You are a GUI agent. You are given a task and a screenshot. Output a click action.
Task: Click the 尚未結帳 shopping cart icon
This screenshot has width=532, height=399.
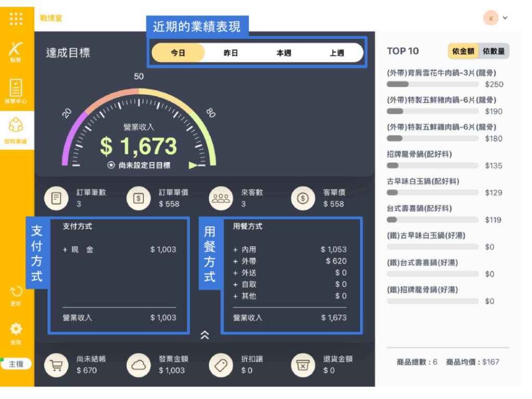[56, 365]
